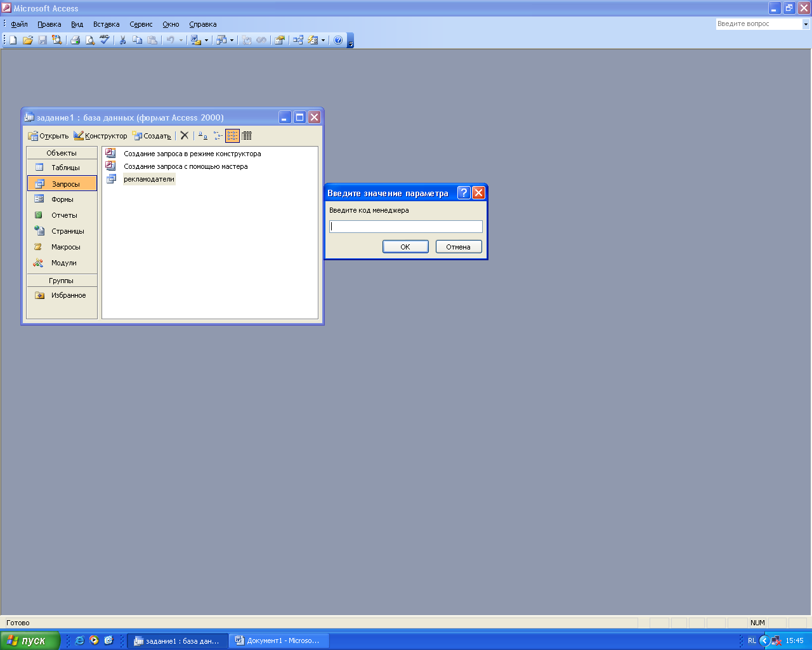Click the blue Help question-mark icon

coord(338,40)
